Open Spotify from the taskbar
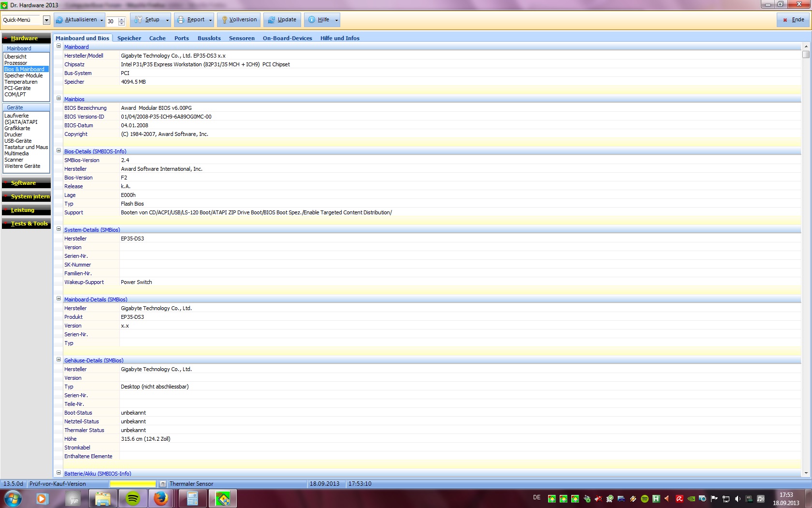 (x=132, y=498)
